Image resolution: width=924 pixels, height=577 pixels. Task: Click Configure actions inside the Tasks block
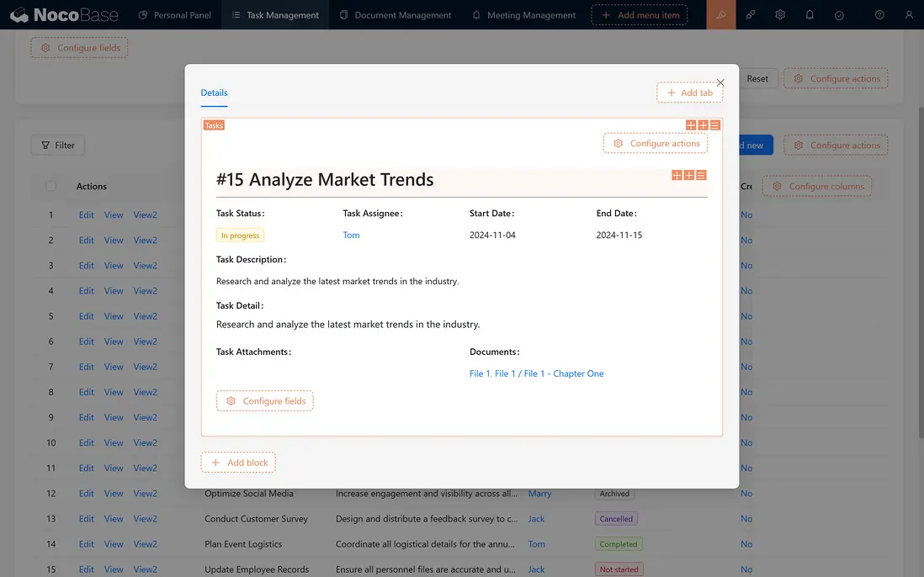tap(656, 143)
